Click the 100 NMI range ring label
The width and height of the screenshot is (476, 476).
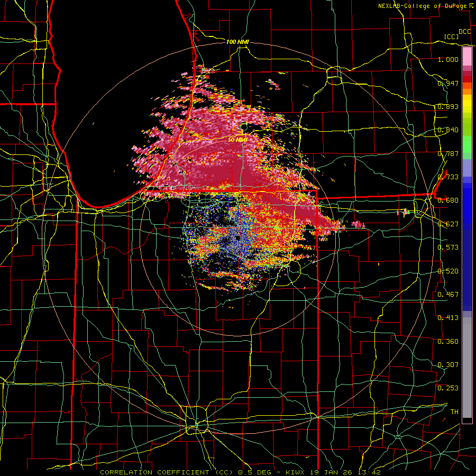237,42
